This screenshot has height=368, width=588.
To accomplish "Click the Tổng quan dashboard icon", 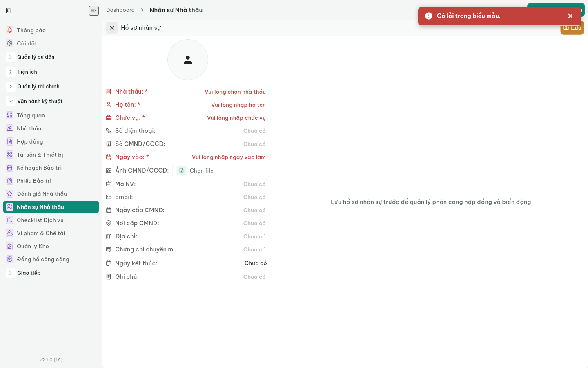I will point(10,115).
